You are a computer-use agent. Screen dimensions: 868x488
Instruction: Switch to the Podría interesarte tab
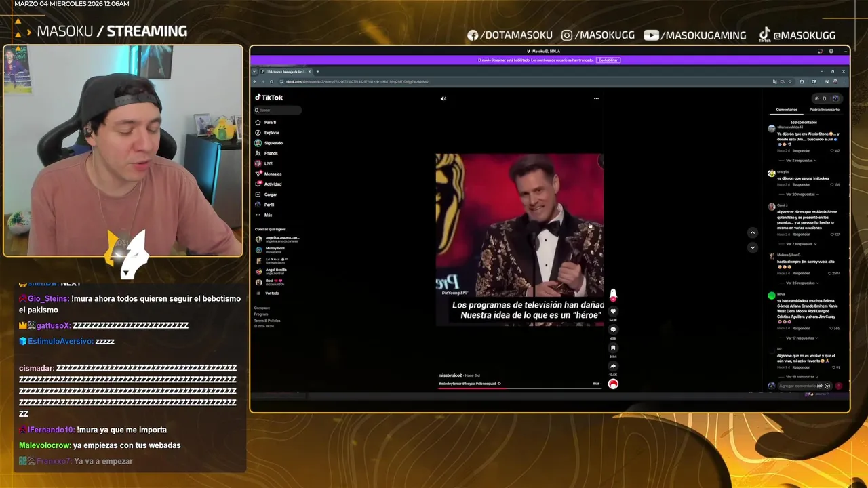coord(824,110)
